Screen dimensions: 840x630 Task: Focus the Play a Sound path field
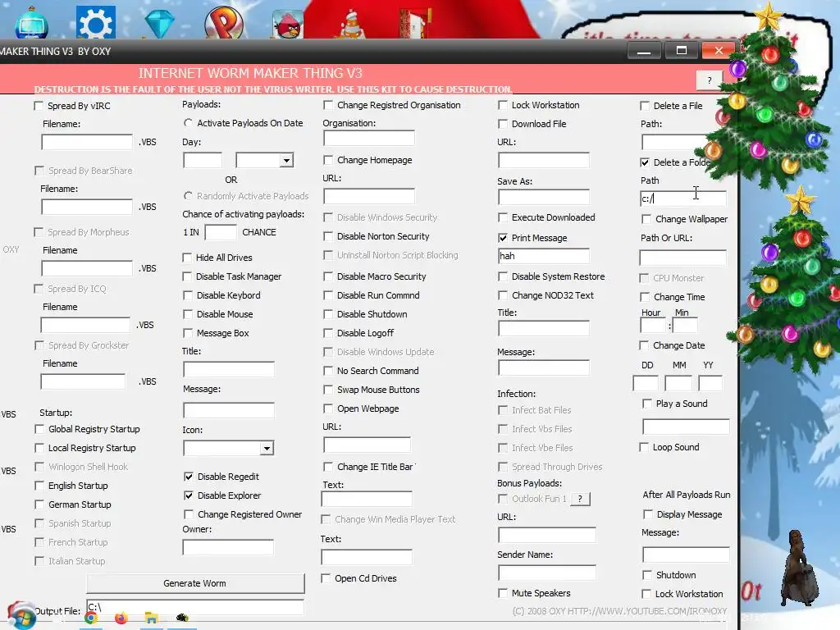(x=687, y=427)
